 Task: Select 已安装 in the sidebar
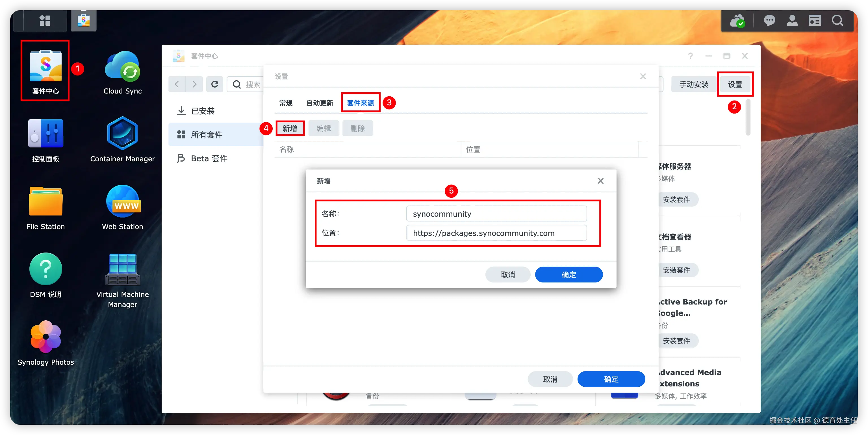click(203, 111)
